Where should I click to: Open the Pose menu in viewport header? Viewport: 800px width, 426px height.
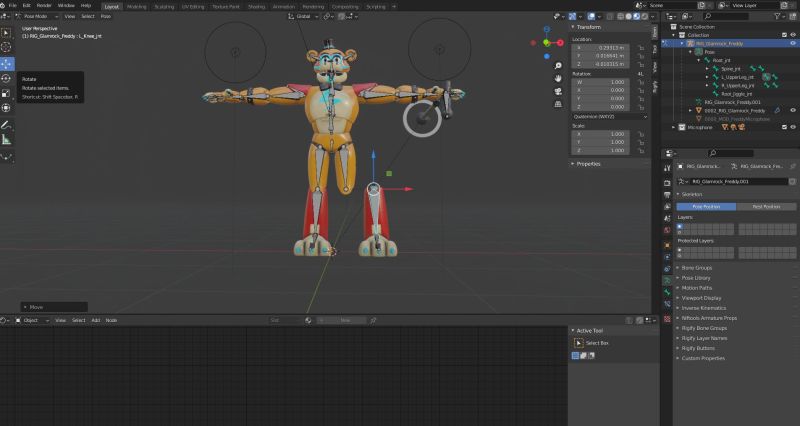click(x=106, y=16)
